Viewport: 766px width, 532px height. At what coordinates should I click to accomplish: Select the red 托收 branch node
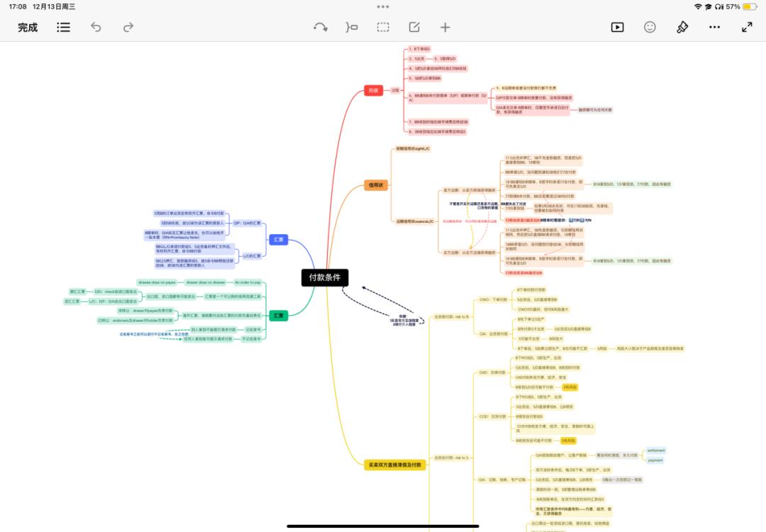[x=373, y=90]
